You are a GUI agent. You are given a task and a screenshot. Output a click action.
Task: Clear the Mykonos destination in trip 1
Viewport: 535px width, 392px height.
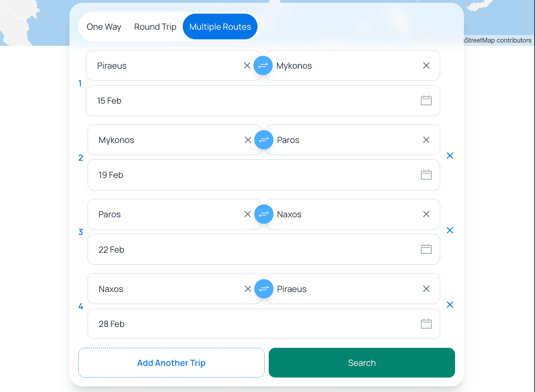(x=426, y=65)
